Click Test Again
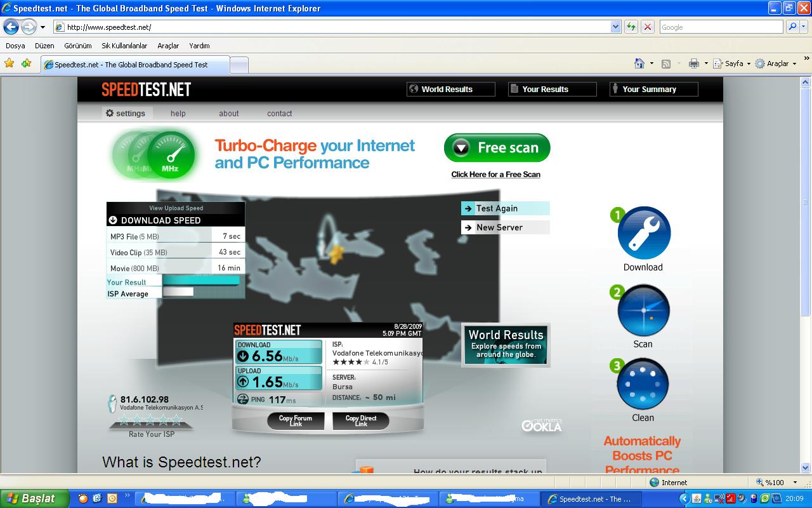 (x=505, y=208)
